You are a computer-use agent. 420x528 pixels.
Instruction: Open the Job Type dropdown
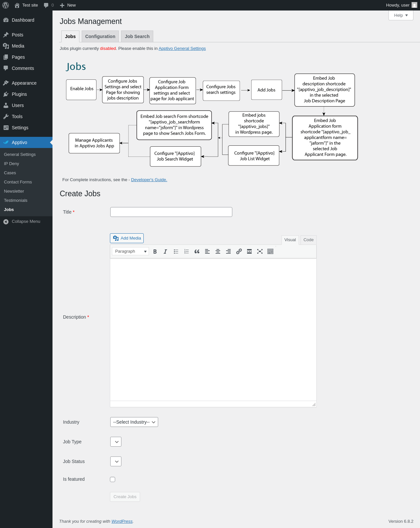pyautogui.click(x=116, y=442)
